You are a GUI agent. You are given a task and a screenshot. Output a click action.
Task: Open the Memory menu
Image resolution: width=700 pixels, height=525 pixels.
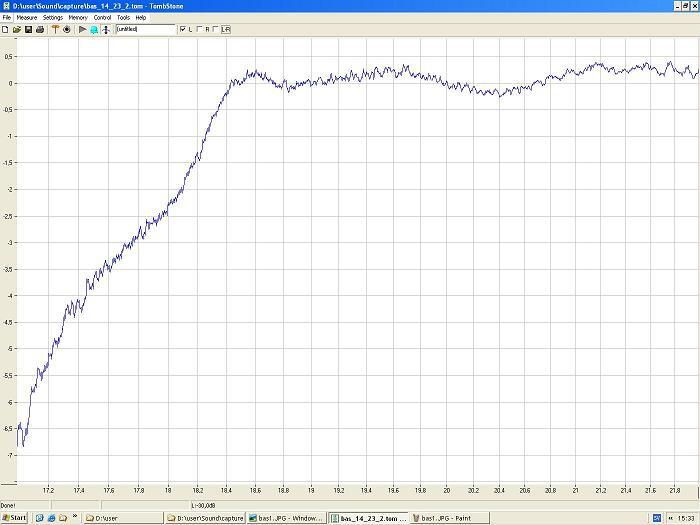coord(78,17)
